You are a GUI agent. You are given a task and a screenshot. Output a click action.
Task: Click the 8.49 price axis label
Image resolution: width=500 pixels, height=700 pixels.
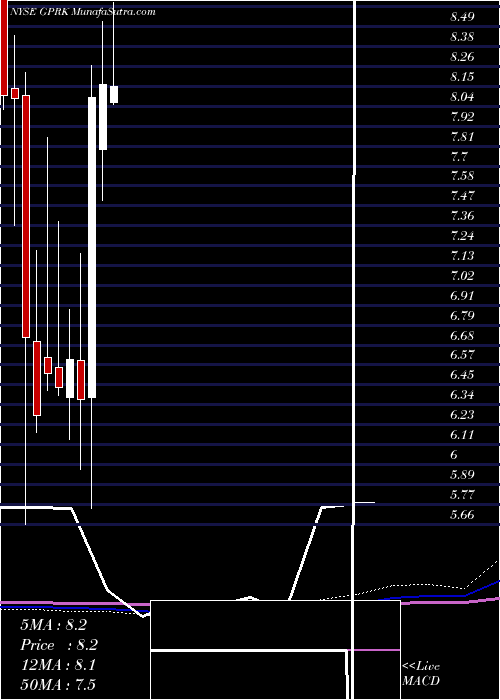(x=462, y=17)
